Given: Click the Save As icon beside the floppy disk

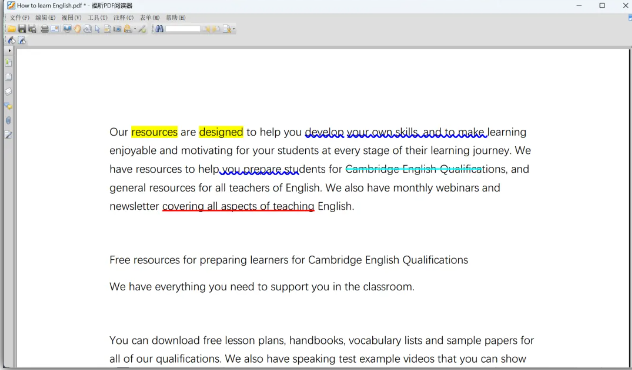Looking at the screenshot, I should [x=32, y=29].
